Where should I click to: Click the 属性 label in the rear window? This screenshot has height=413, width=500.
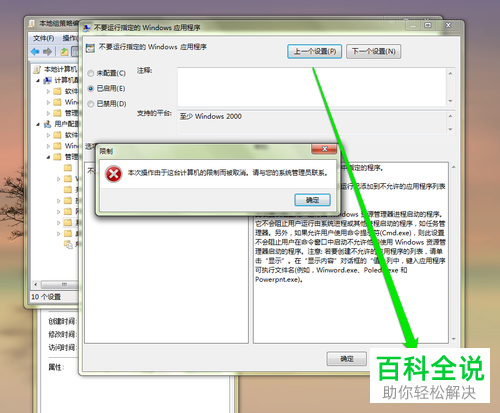coord(56,367)
